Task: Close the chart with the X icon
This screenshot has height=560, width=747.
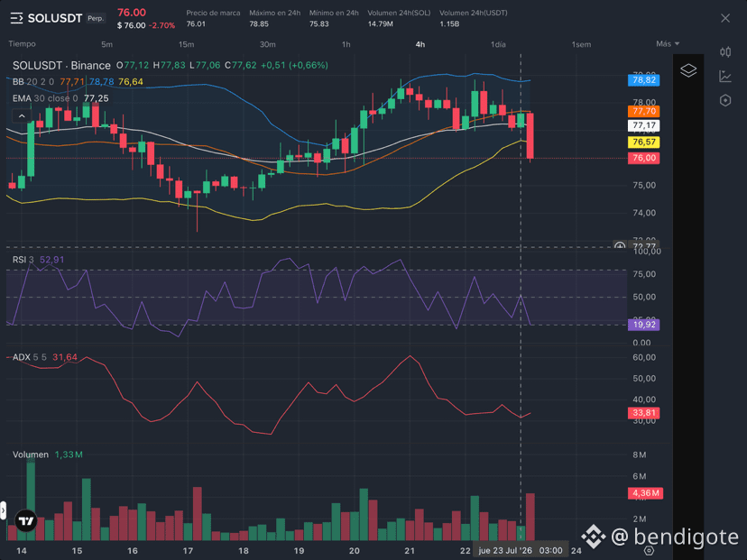Action: [x=725, y=18]
